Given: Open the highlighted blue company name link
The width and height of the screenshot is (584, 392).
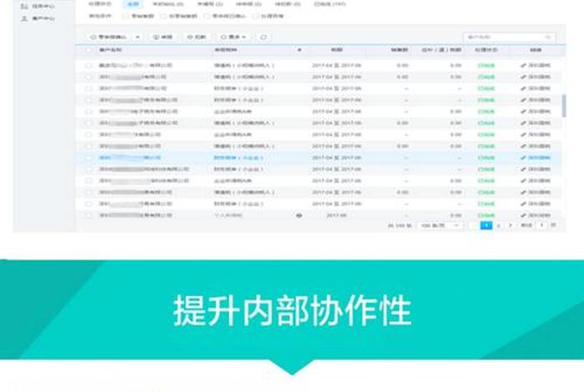Looking at the screenshot, I should (130, 158).
